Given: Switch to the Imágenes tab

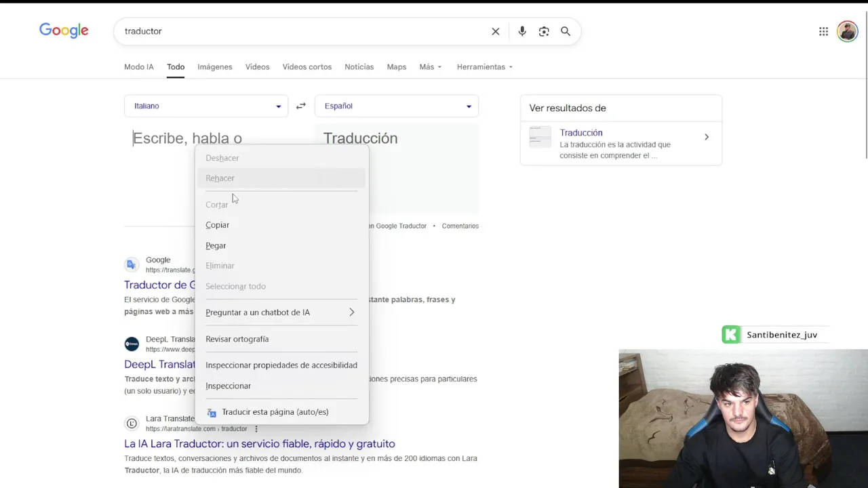Looking at the screenshot, I should (215, 67).
